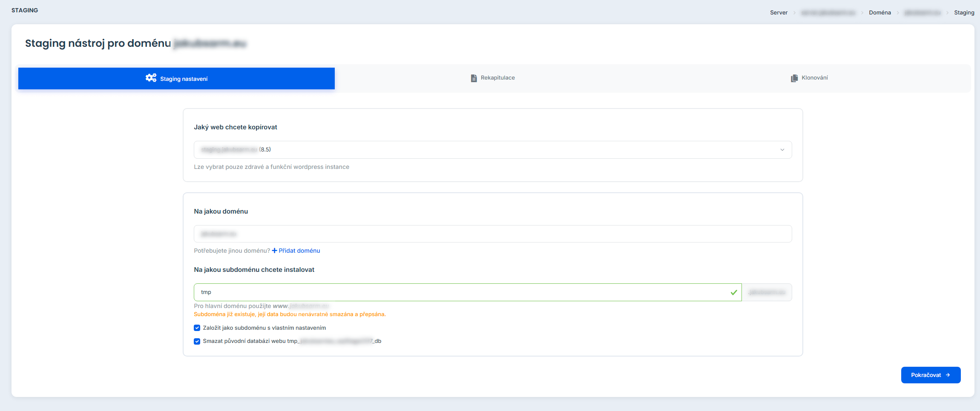Click the green checkmark in subdomain field

[x=733, y=292]
